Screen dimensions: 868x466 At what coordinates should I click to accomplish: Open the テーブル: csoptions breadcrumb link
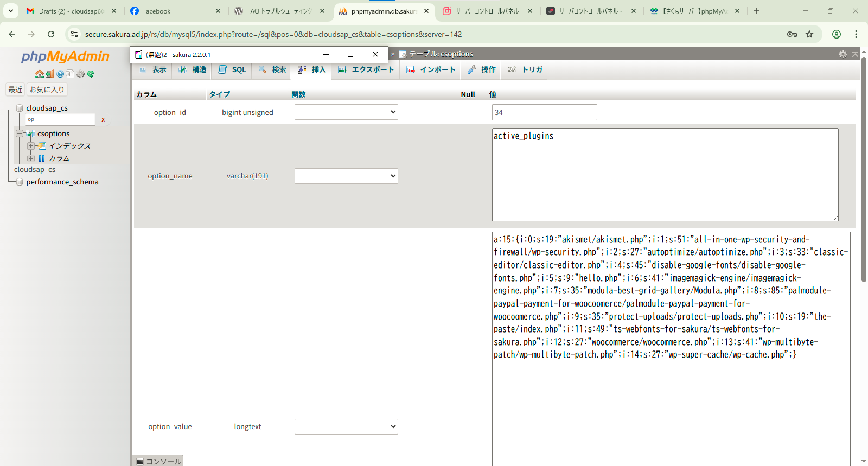coord(441,54)
